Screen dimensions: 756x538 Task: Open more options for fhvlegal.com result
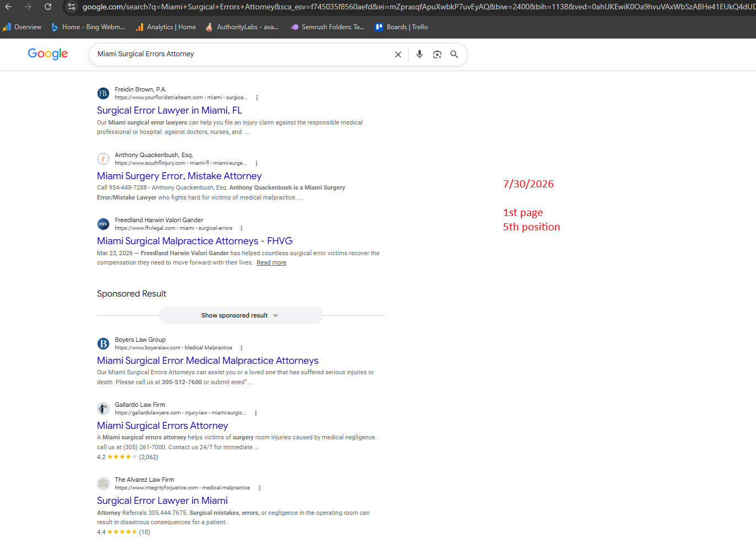click(x=241, y=228)
